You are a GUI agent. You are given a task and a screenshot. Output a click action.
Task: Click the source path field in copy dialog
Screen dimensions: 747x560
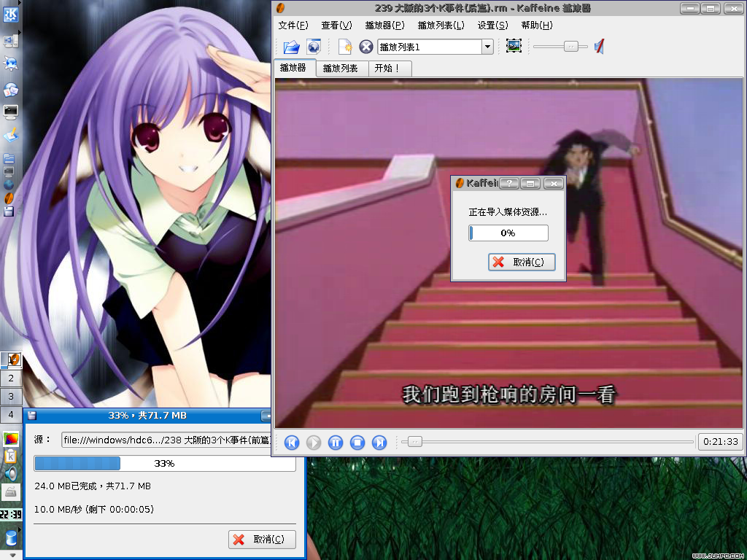166,440
